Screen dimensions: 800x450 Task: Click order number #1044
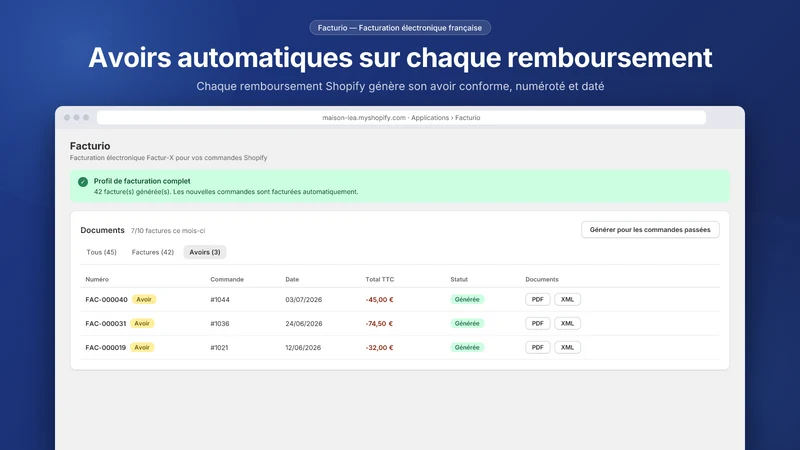[x=220, y=299]
